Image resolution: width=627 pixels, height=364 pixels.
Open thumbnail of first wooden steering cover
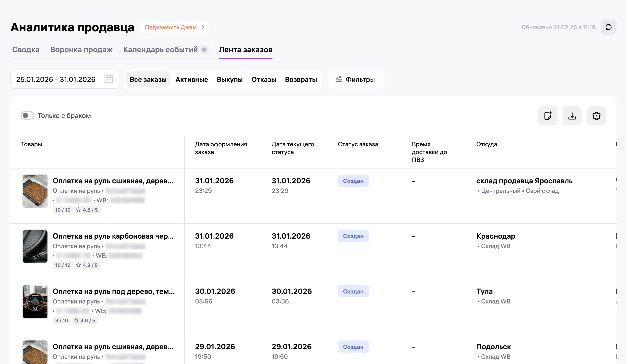click(x=35, y=191)
